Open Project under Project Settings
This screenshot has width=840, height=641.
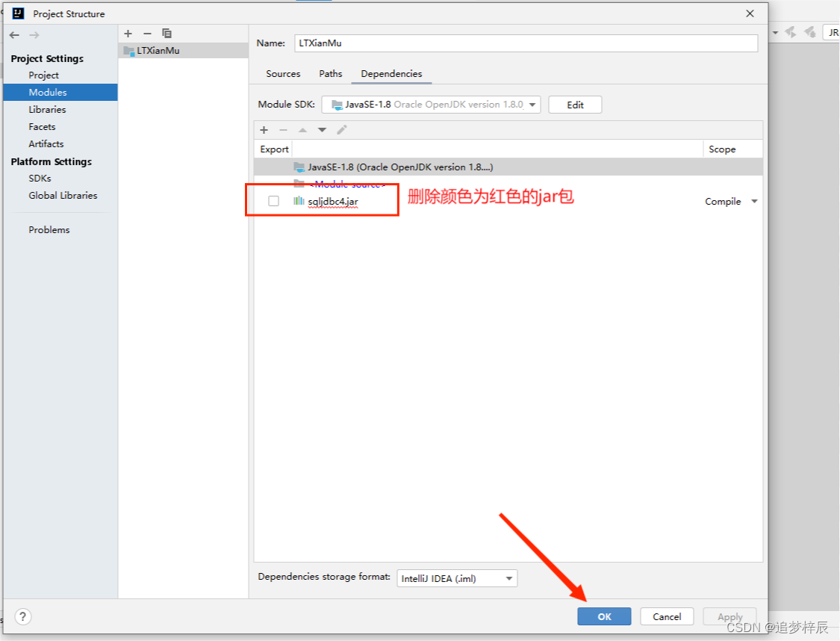(x=43, y=75)
